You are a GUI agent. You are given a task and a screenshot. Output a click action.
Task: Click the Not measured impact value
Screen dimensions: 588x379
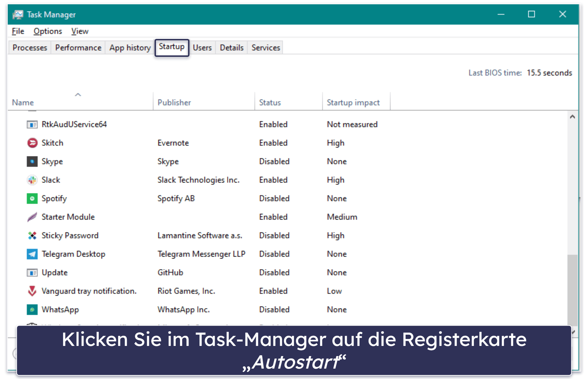[x=352, y=125]
